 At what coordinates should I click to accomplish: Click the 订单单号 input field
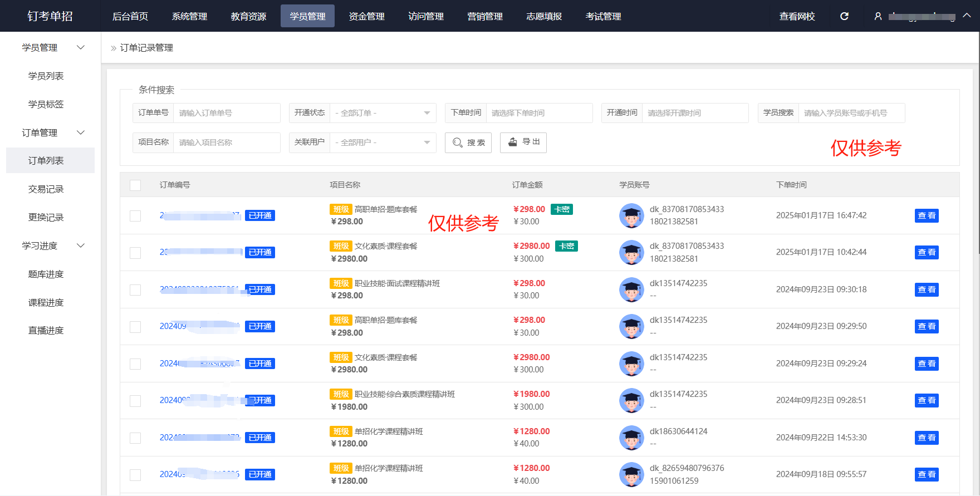226,113
